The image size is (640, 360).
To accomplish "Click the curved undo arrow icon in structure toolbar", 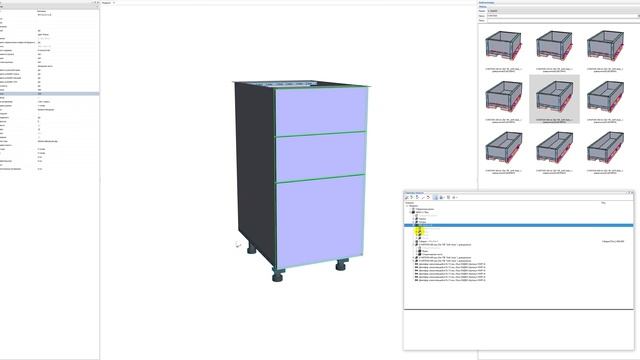I will click(428, 198).
